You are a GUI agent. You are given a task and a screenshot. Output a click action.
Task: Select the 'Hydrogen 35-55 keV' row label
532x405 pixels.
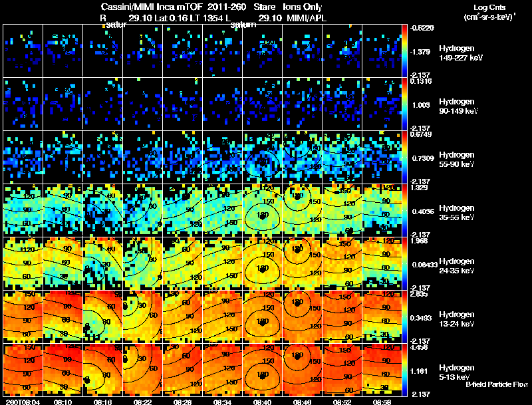click(457, 213)
